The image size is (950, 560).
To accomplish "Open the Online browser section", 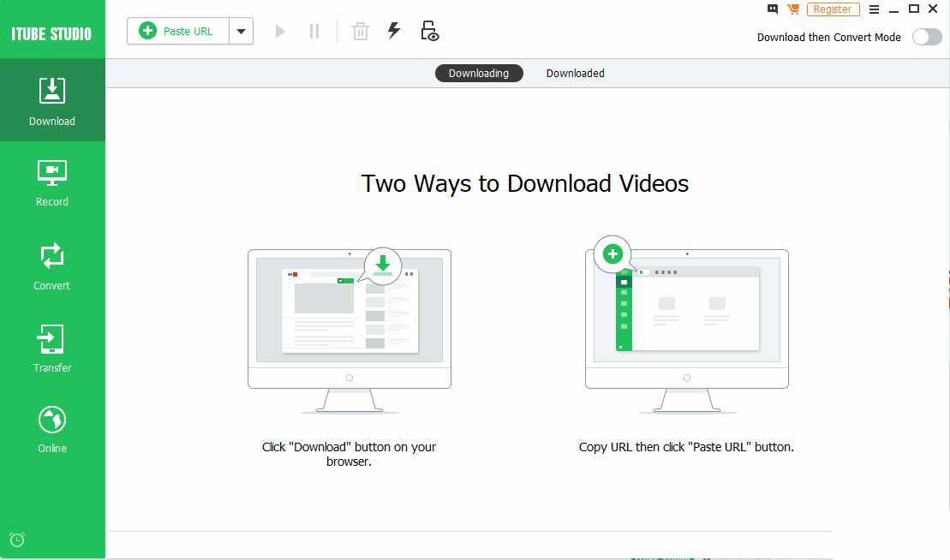I will [52, 430].
